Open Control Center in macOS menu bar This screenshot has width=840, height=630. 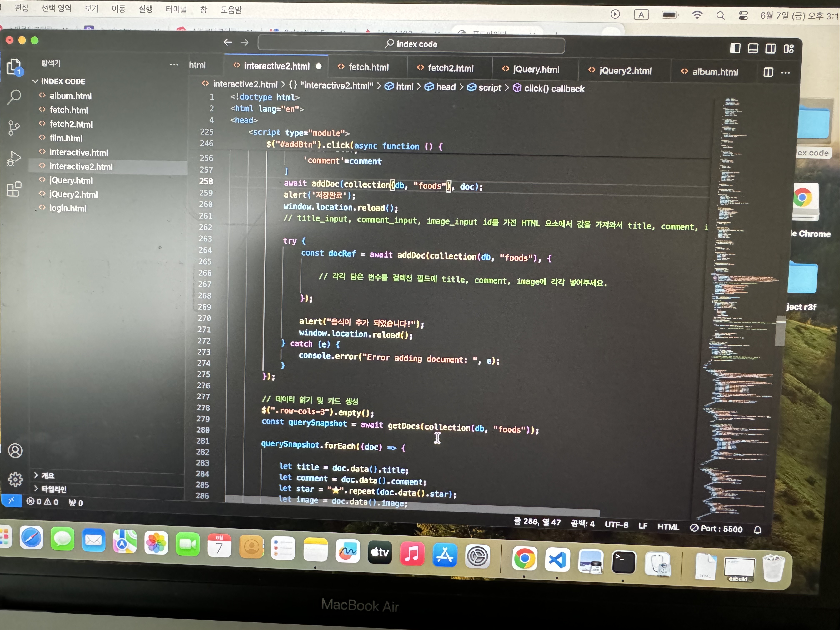point(743,15)
